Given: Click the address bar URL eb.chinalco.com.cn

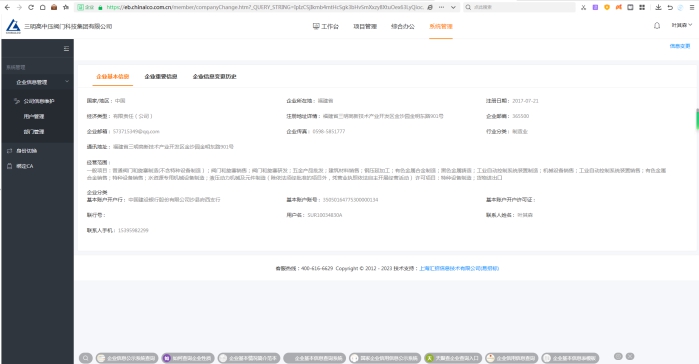Looking at the screenshot, I should coord(265,7).
